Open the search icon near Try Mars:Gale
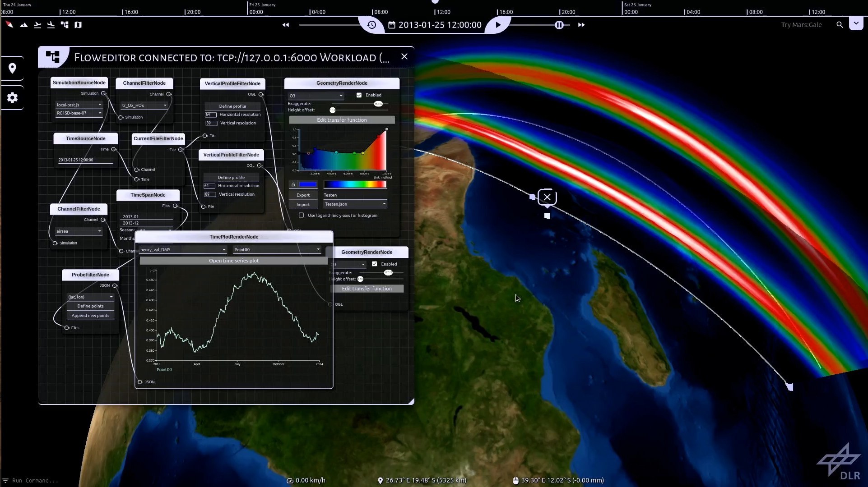The width and height of the screenshot is (868, 487). [x=840, y=25]
